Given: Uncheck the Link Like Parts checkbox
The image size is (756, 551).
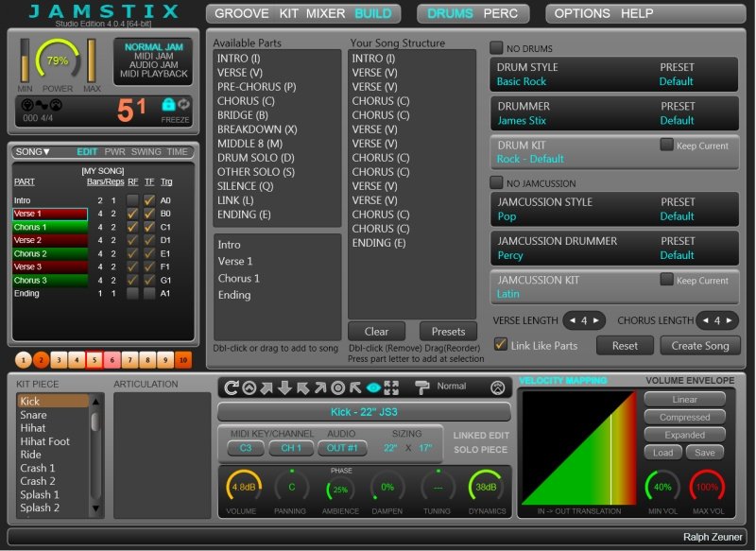Looking at the screenshot, I should coord(501,345).
